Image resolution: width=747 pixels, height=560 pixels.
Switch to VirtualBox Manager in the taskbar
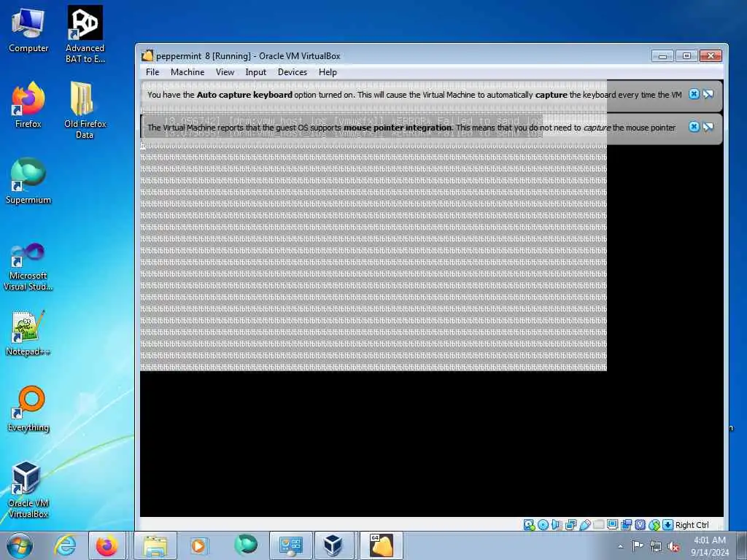pyautogui.click(x=335, y=545)
